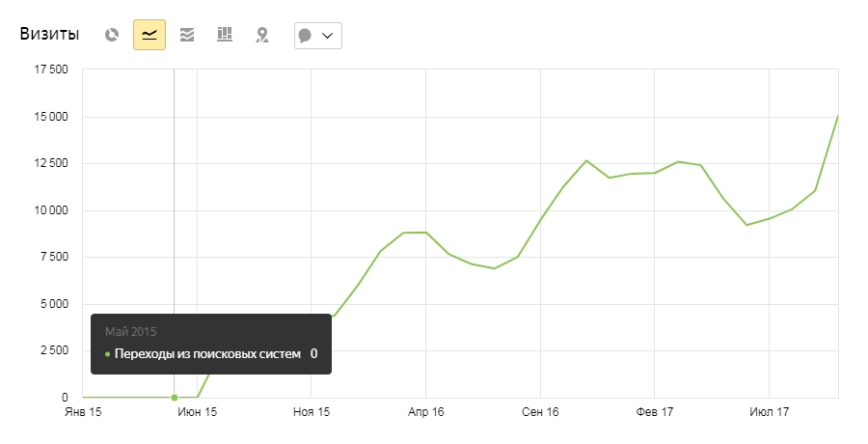Click the Переходы из поисковых систем tooltip label
The height and width of the screenshot is (444, 868).
[x=207, y=354]
